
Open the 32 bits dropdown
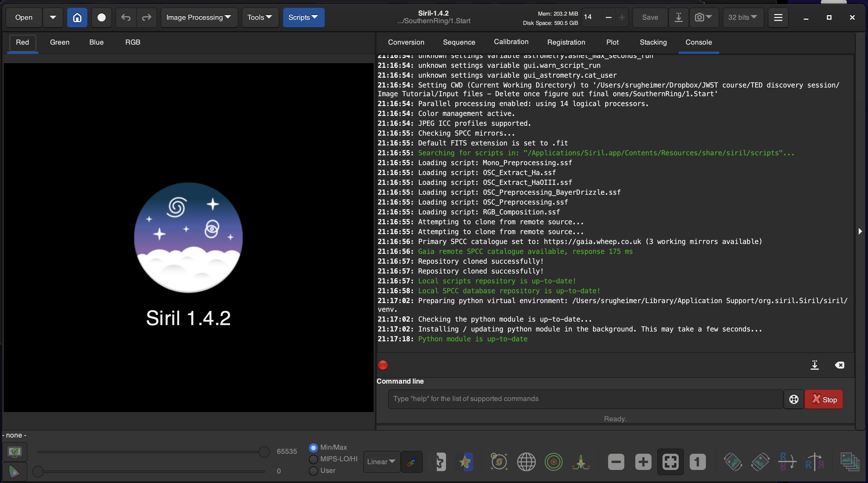742,17
